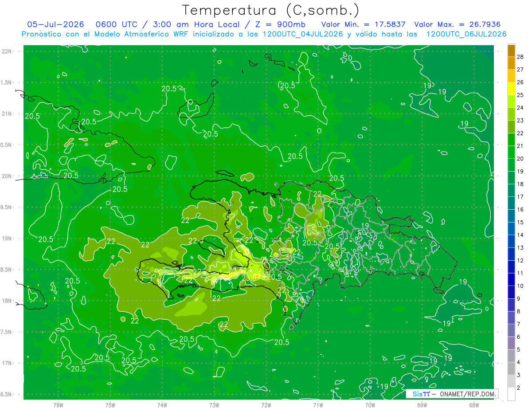Click the '12' label on the color scale
Viewport: 532px width, 411px height.
(x=521, y=260)
